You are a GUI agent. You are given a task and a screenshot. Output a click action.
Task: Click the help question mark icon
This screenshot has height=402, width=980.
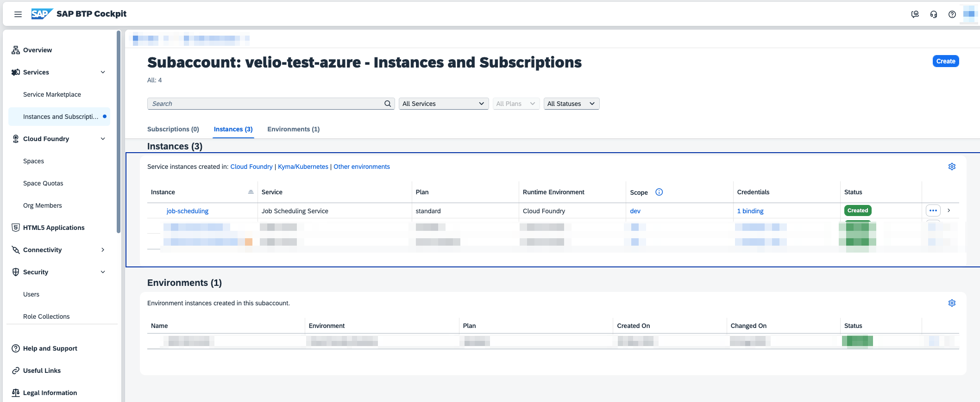click(952, 14)
